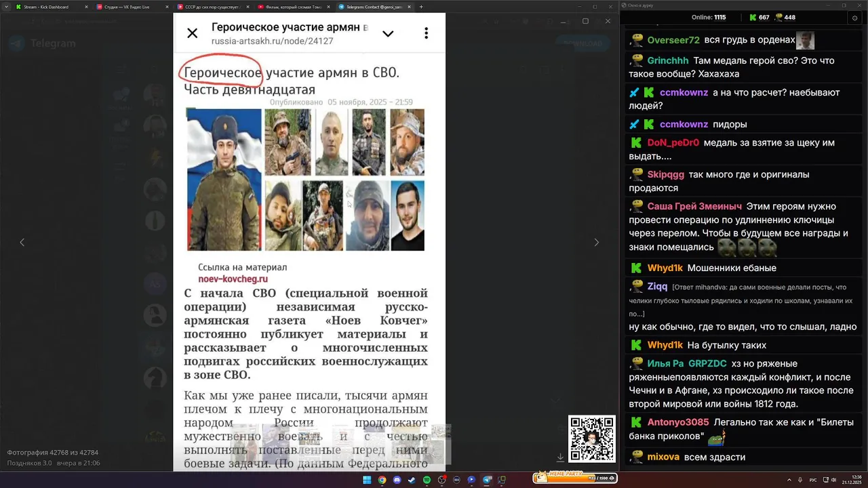The image size is (868, 488).
Task: Open Windows Start menu
Action: 367,480
